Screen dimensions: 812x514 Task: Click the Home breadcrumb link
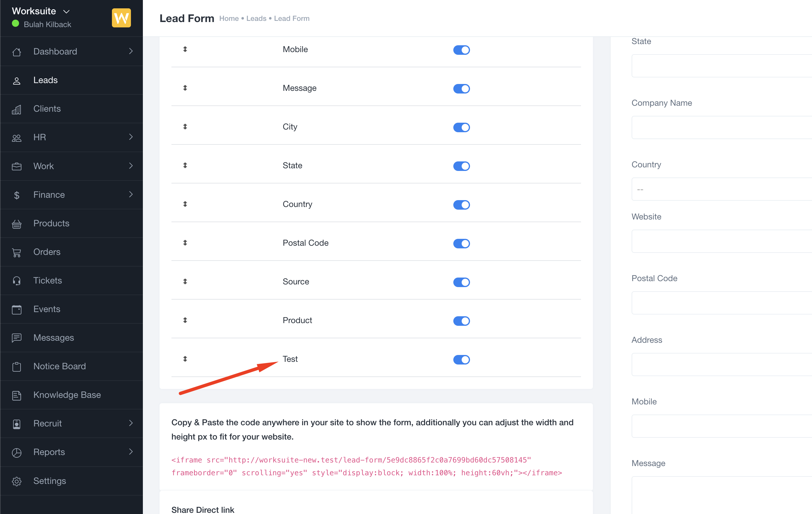(229, 18)
